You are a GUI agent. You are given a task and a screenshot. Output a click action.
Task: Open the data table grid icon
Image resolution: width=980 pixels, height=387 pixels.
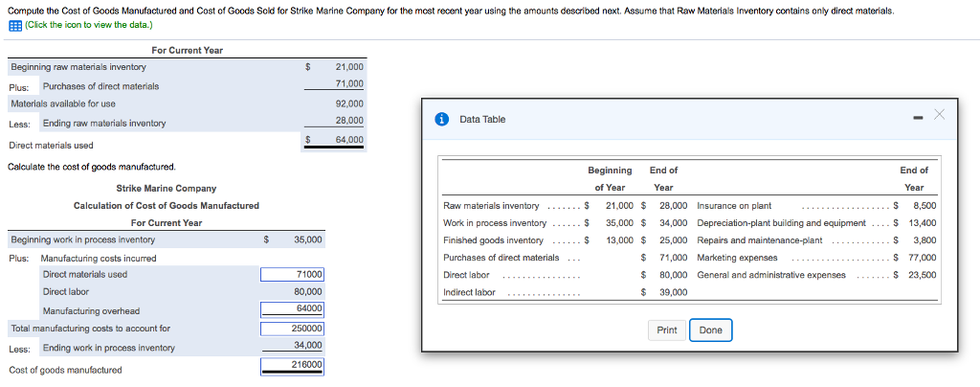(x=14, y=25)
